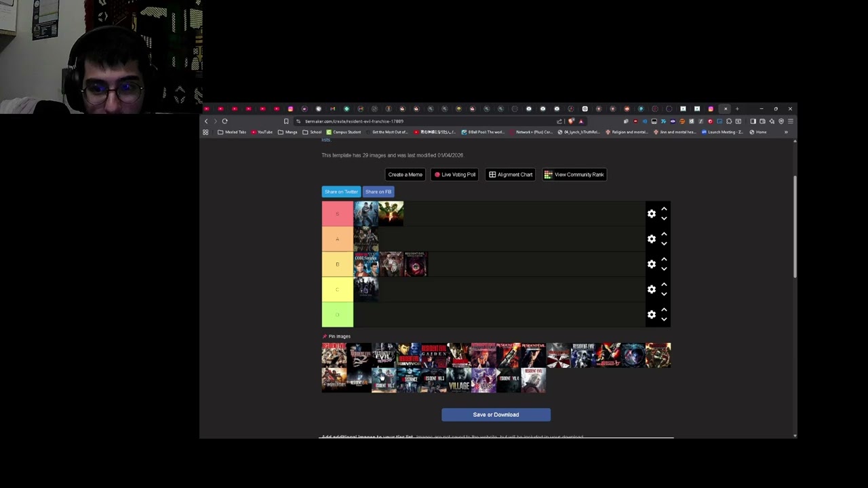Open Home bookmark
This screenshot has width=868, height=488.
pyautogui.click(x=758, y=132)
